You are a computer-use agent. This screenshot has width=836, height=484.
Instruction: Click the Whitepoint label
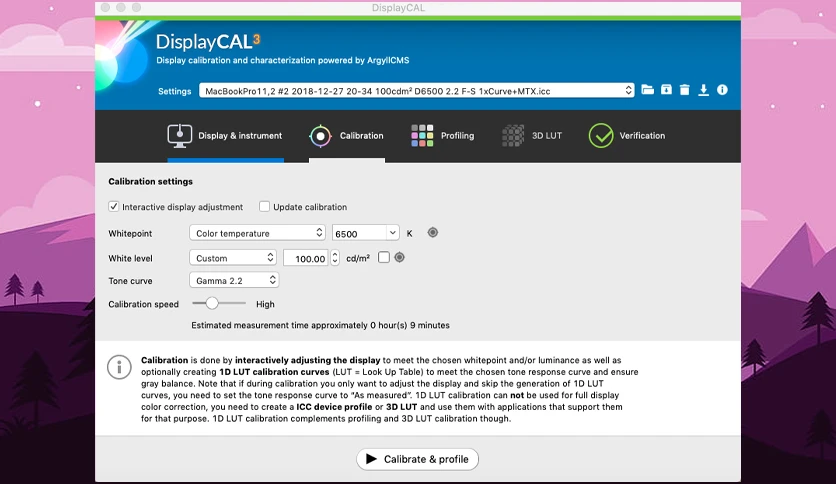[x=130, y=233]
